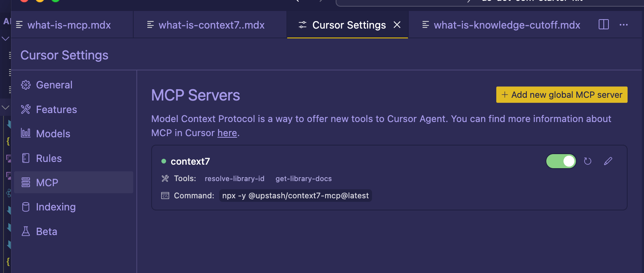Click the split editor layout icon

point(603,25)
